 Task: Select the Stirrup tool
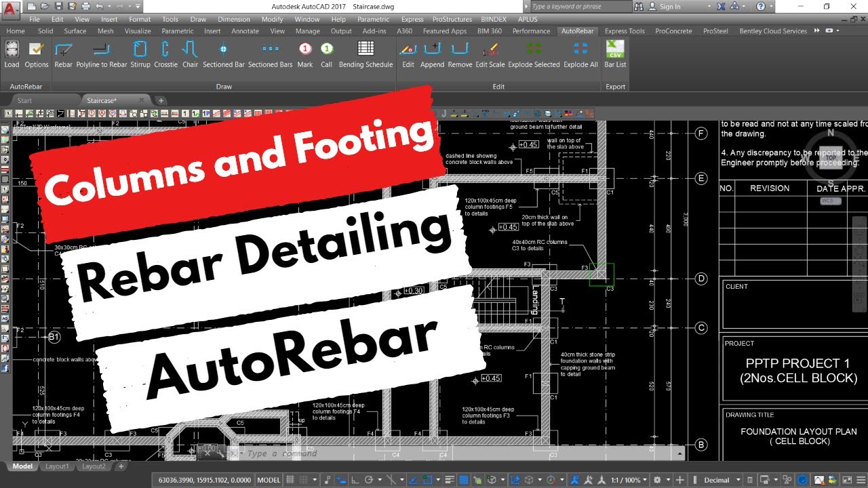[x=140, y=54]
